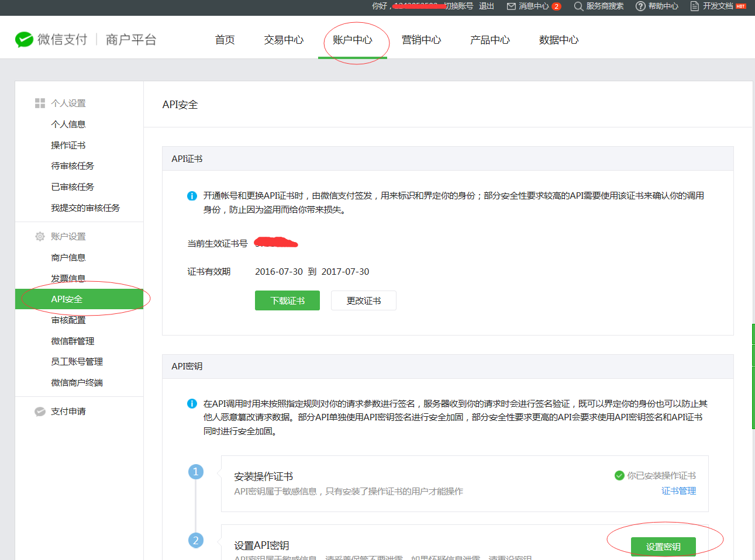Screen dimensions: 755x560
Task: Click the 切换账号 link
Action: [x=458, y=6]
